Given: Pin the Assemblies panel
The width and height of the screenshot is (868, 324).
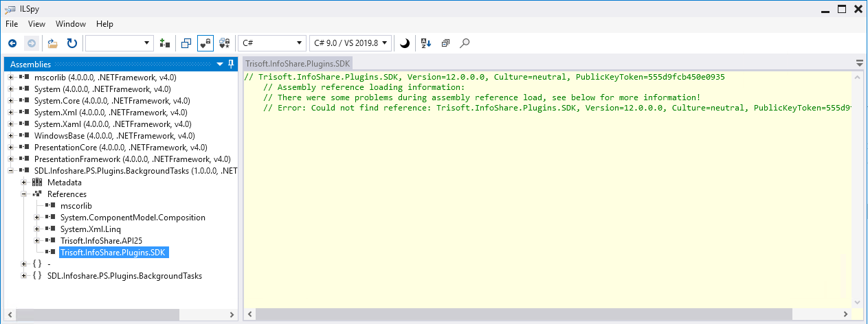Looking at the screenshot, I should pyautogui.click(x=230, y=64).
